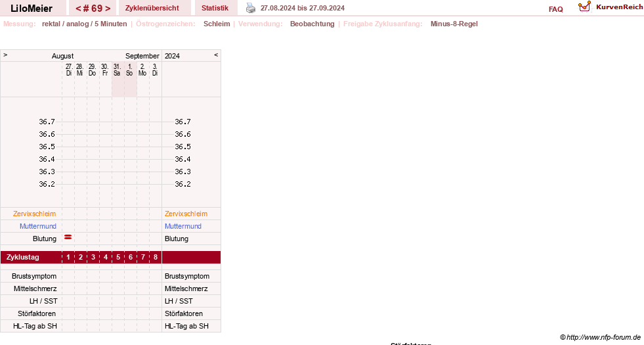
Task: Click the red bleeding marker on day 1
Action: 68,237
